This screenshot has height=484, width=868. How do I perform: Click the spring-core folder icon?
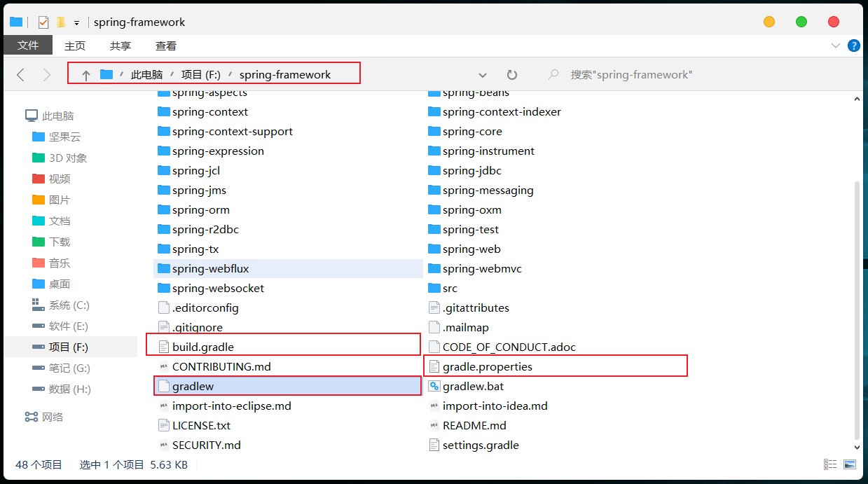point(434,131)
